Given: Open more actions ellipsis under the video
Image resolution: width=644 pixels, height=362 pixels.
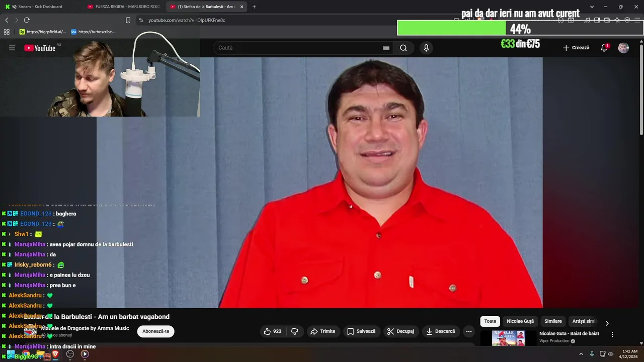Looking at the screenshot, I should tap(468, 331).
